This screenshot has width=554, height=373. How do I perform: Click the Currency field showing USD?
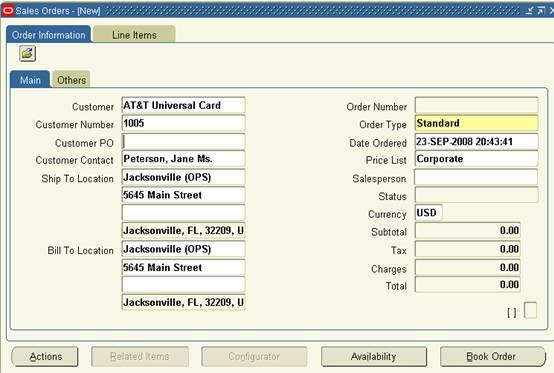point(429,213)
